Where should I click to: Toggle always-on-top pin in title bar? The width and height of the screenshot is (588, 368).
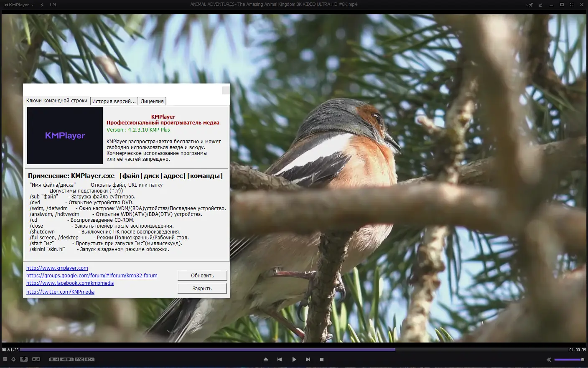click(x=530, y=5)
